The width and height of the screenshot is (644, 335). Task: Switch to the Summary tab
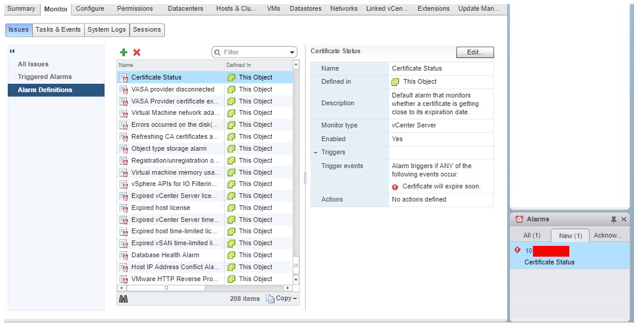pyautogui.click(x=21, y=8)
